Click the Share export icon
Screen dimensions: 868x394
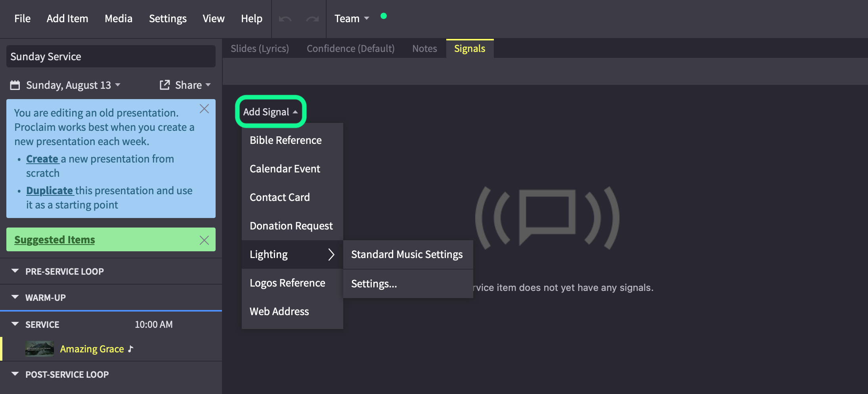(164, 84)
